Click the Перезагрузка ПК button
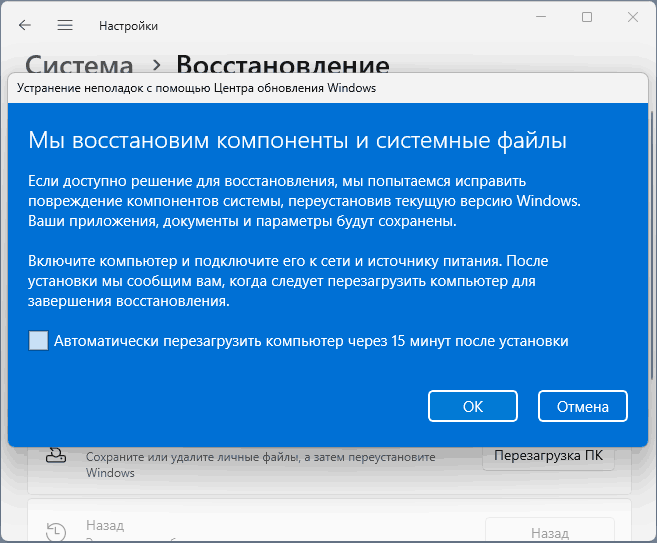Viewport: 657px width, 543px height. point(548,456)
